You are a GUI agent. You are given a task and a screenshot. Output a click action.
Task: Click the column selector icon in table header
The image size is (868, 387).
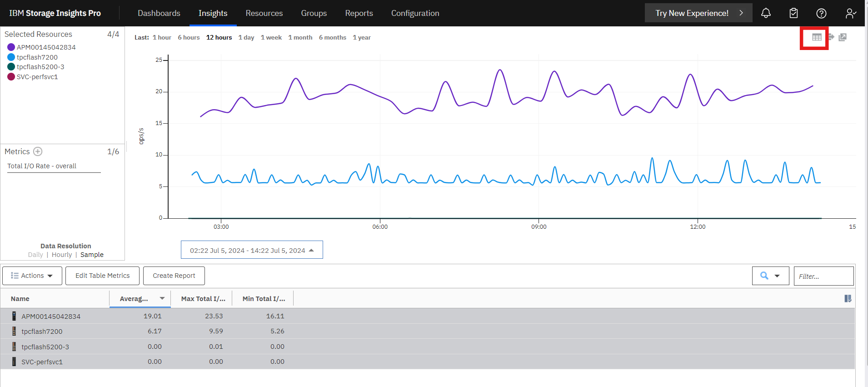click(x=848, y=298)
